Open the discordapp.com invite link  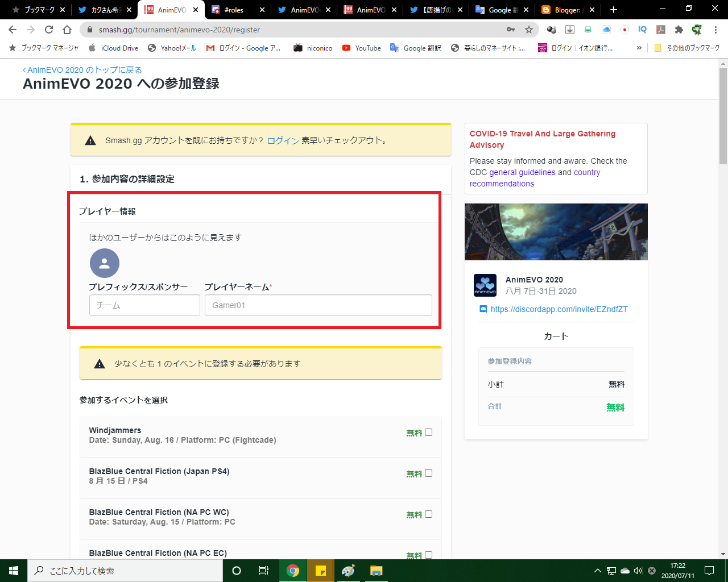[x=559, y=309]
